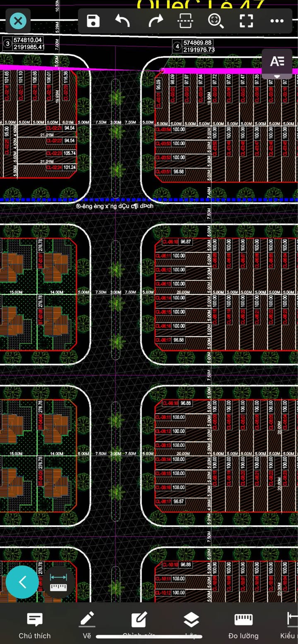This screenshot has width=298, height=644.
Task: Expand the text style A panel
Action: pos(277,63)
